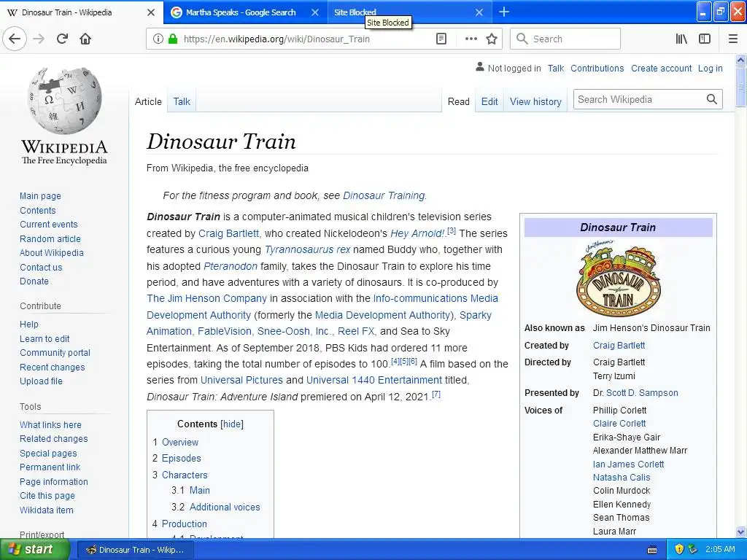Open the Firefox hamburger menu

pos(733,39)
